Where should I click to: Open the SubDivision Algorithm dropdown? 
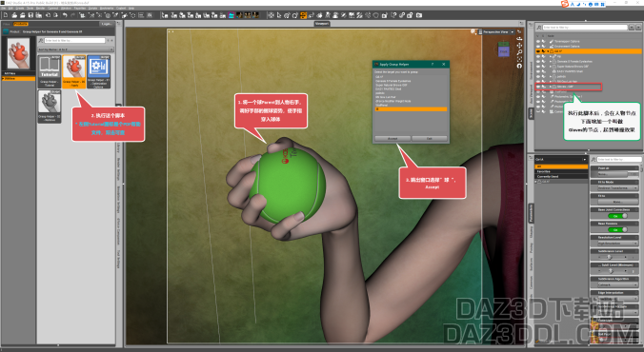pyautogui.click(x=617, y=285)
